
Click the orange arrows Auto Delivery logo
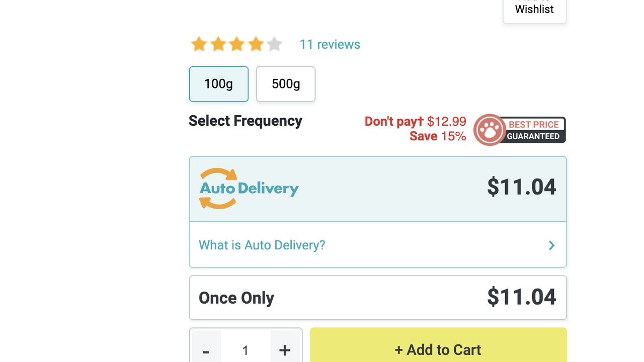click(218, 189)
